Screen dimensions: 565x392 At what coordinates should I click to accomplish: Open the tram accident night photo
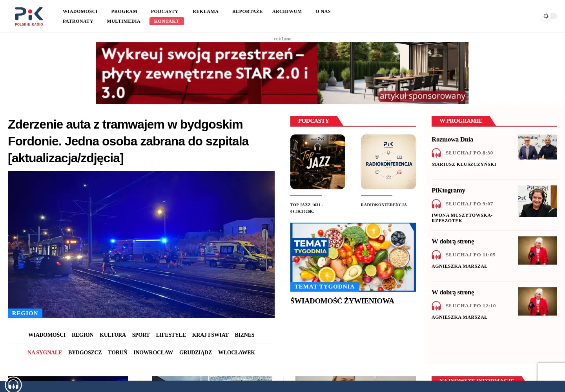coord(141,245)
